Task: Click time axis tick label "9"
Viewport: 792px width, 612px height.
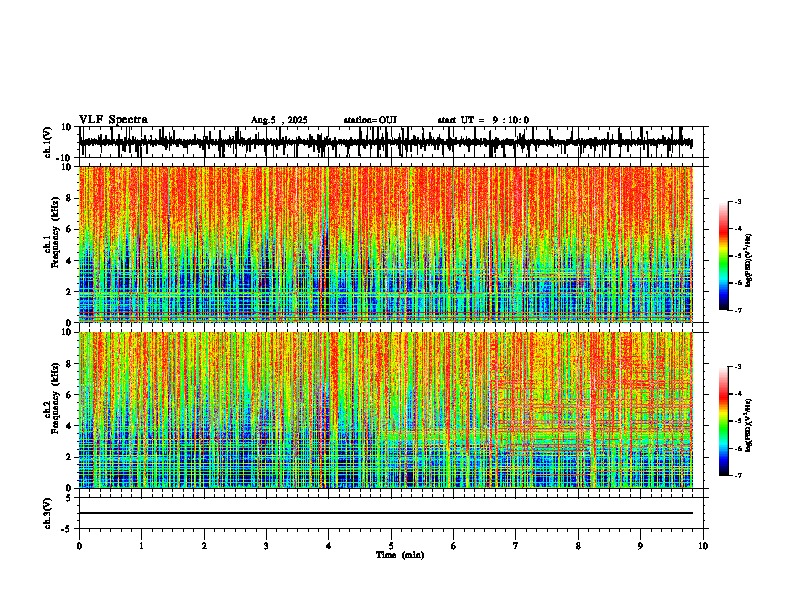Action: coord(640,546)
